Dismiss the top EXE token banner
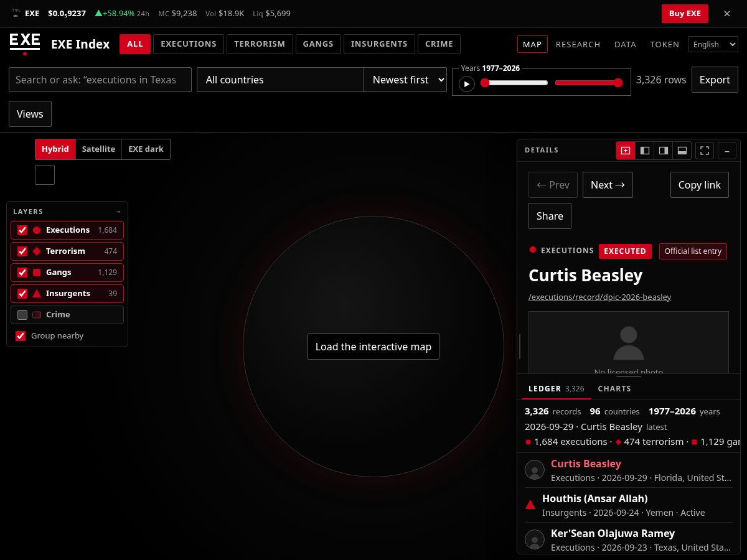747x560 pixels. coord(726,13)
